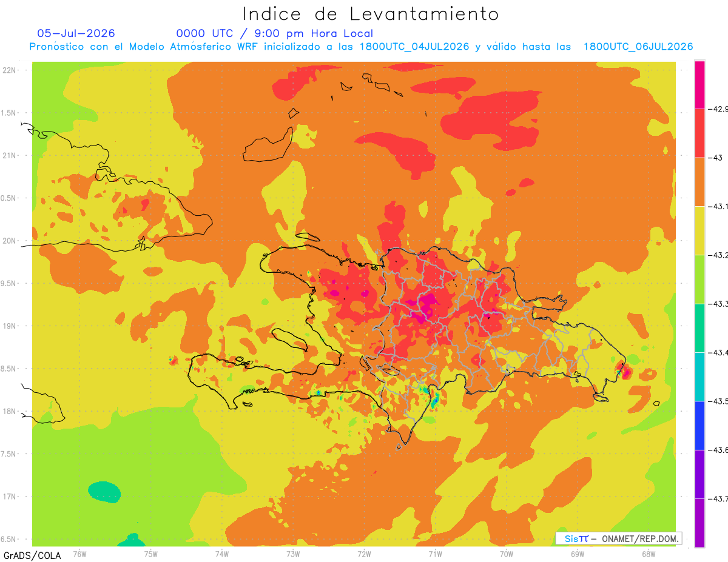
Task: Click the 73W longitude label
Action: click(x=293, y=554)
